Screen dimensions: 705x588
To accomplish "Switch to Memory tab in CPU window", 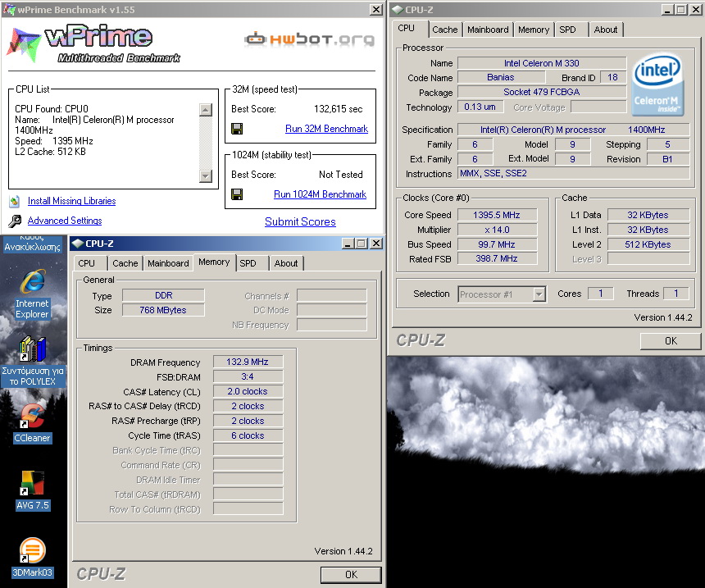I will pyautogui.click(x=534, y=30).
